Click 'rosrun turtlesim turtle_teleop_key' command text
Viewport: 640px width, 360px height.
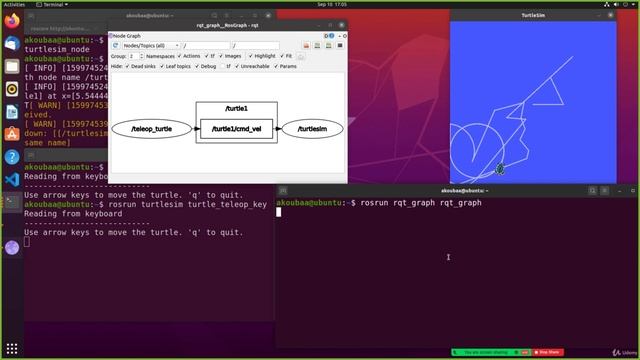pos(187,204)
